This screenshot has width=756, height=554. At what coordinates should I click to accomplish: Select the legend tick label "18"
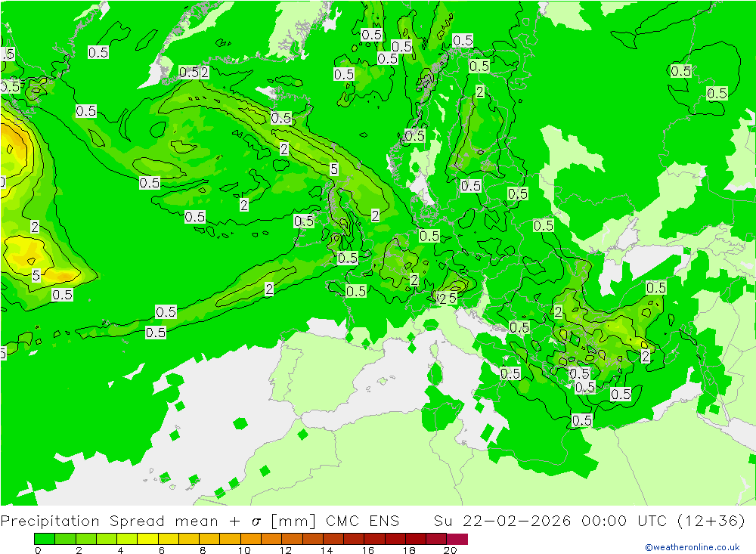click(409, 550)
